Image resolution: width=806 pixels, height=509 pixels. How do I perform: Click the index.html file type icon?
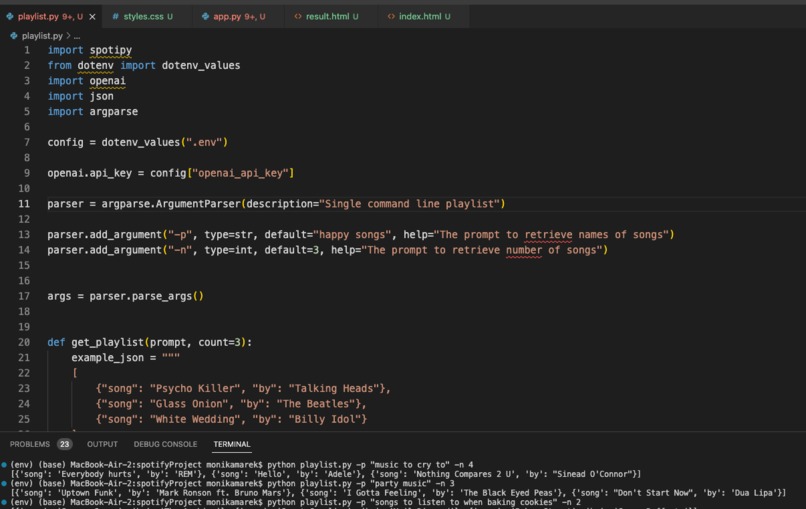click(391, 16)
